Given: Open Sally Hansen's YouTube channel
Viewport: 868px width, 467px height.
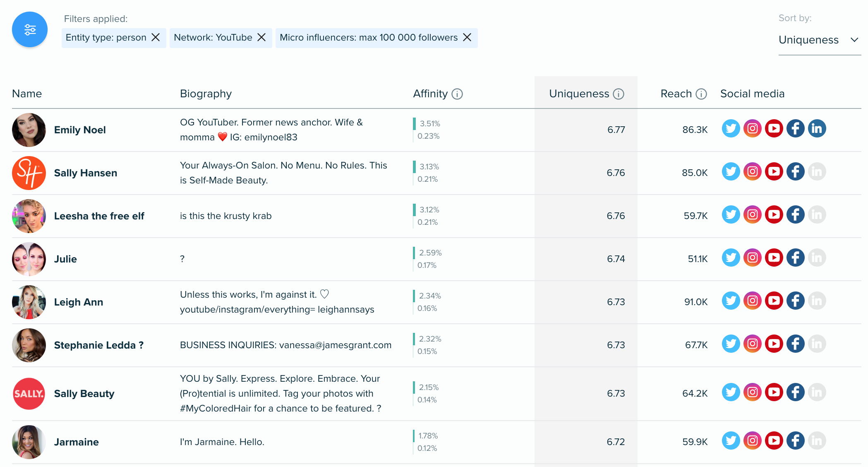Looking at the screenshot, I should (x=774, y=171).
